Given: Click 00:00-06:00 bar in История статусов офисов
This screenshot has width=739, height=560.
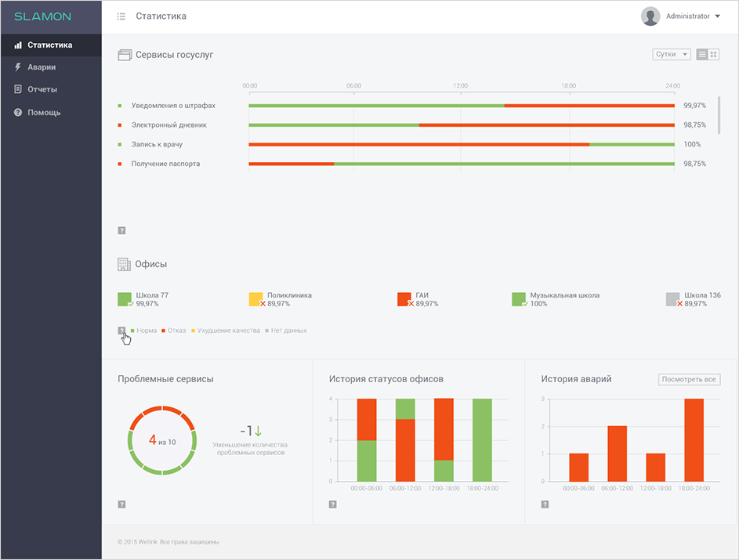Looking at the screenshot, I should pos(367,440).
